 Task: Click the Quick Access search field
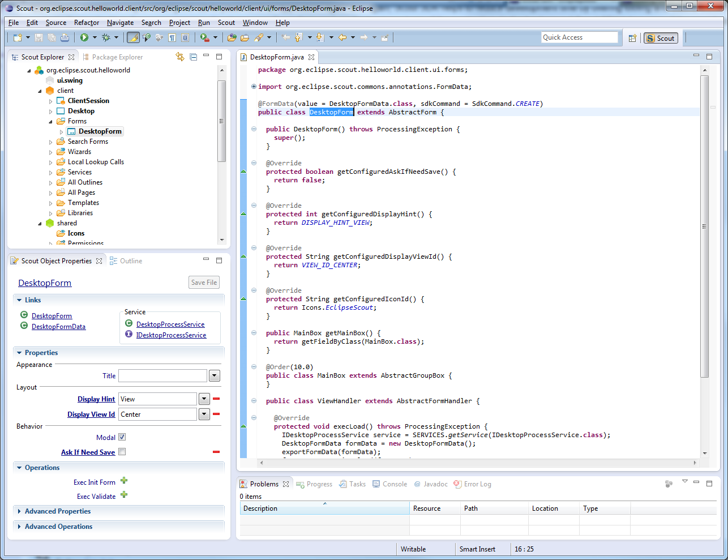coord(579,37)
